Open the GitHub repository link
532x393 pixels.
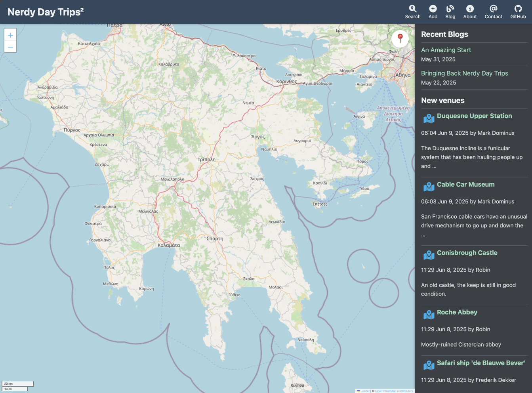(x=518, y=9)
